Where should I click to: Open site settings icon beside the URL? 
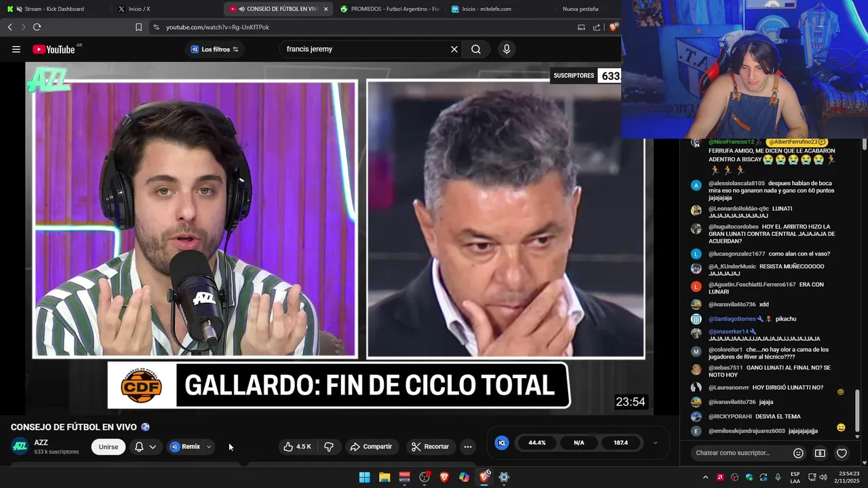tap(157, 27)
